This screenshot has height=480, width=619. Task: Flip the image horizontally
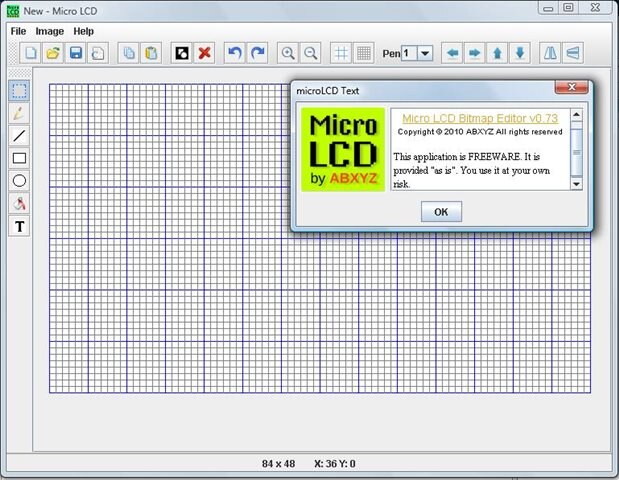click(550, 53)
